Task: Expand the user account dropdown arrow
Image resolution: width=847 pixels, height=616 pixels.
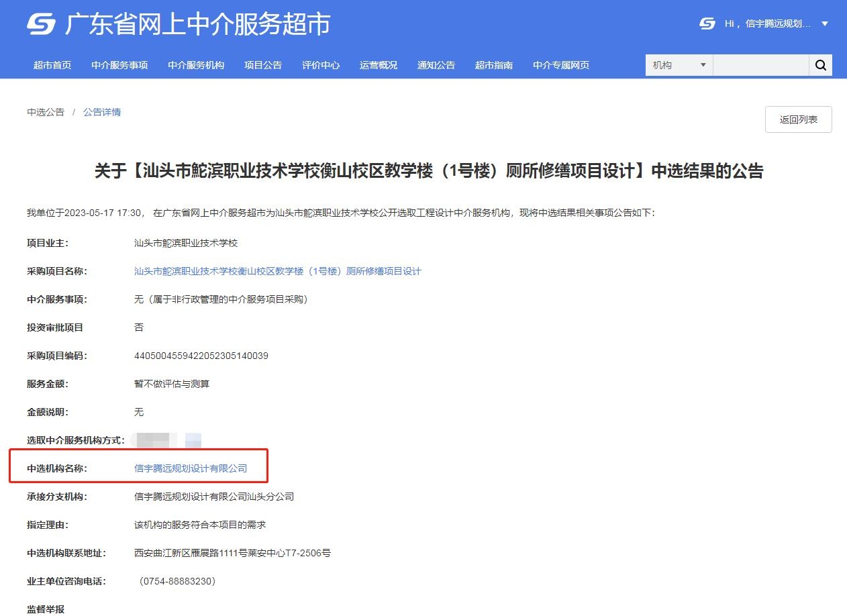Action: point(825,23)
